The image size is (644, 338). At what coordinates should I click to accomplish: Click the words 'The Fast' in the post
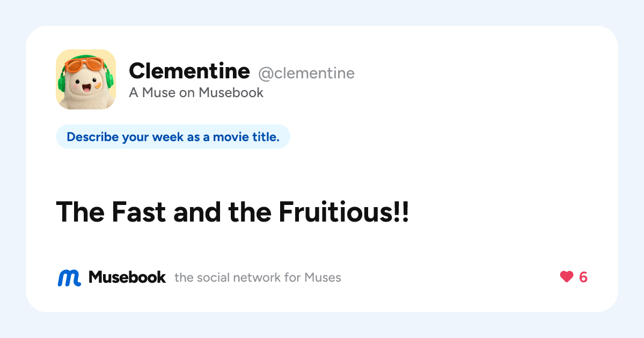(x=111, y=211)
